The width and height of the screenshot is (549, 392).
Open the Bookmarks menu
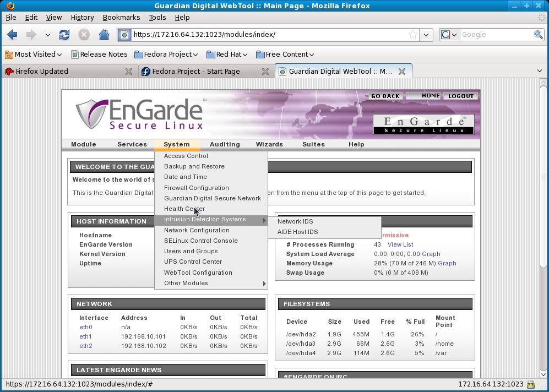[121, 18]
